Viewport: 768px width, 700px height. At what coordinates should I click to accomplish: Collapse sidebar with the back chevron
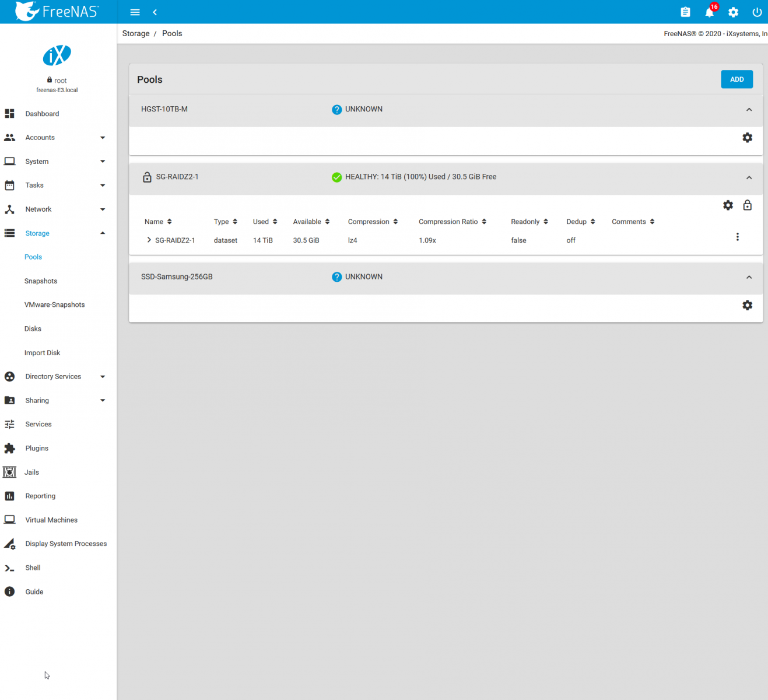tap(155, 12)
